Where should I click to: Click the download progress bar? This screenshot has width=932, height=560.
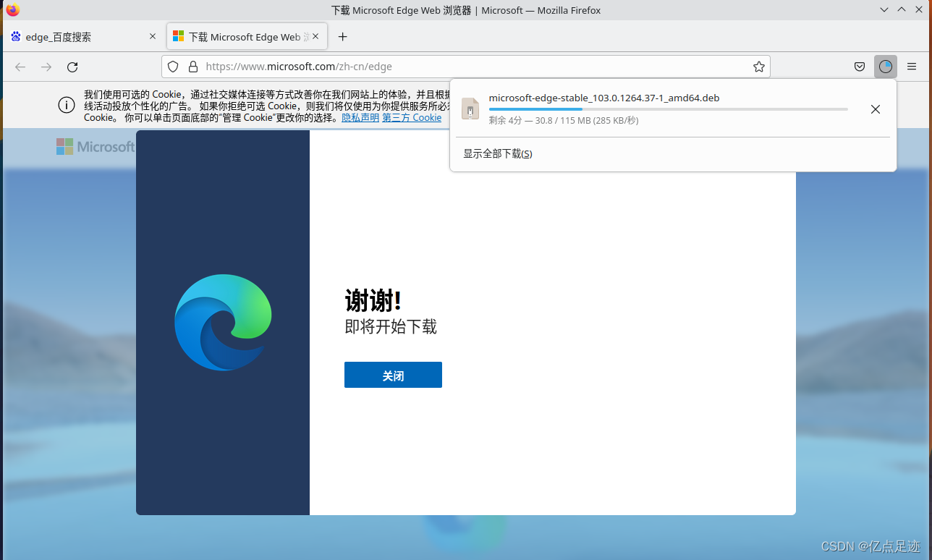click(x=669, y=109)
